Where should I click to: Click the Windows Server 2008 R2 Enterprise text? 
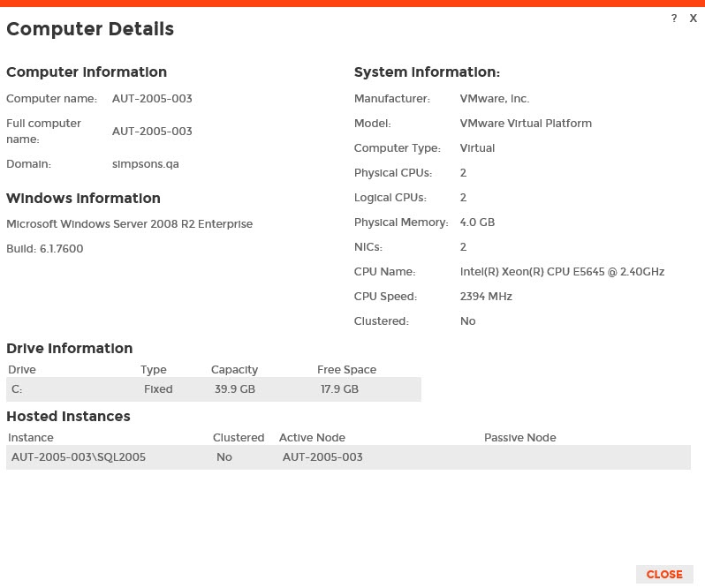129,224
